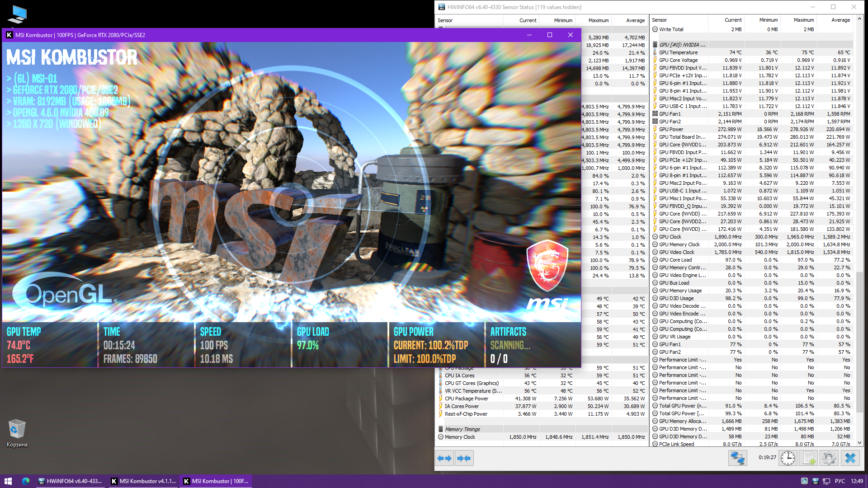Collapse the GPU [#0]: NVIDIA sensor group
This screenshot has width=868, height=488.
pos(682,45)
